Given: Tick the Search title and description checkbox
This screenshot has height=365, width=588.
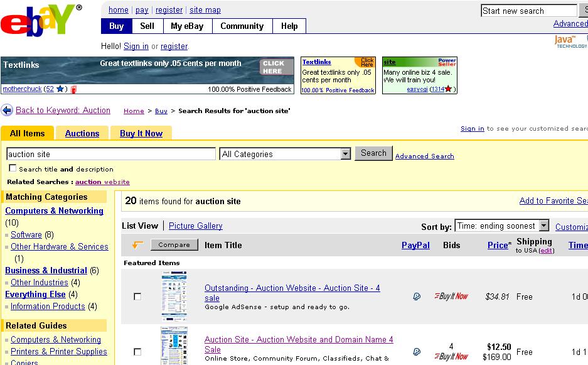Looking at the screenshot, I should click(x=13, y=168).
